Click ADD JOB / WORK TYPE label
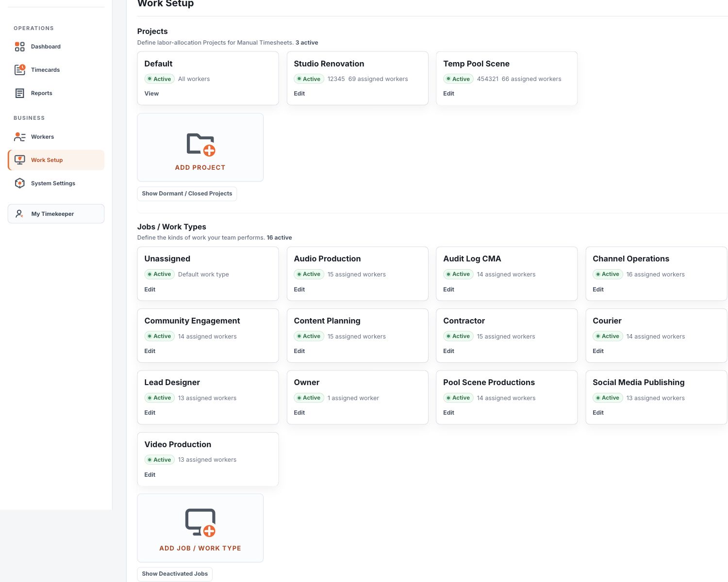This screenshot has height=582, width=728. click(x=200, y=548)
